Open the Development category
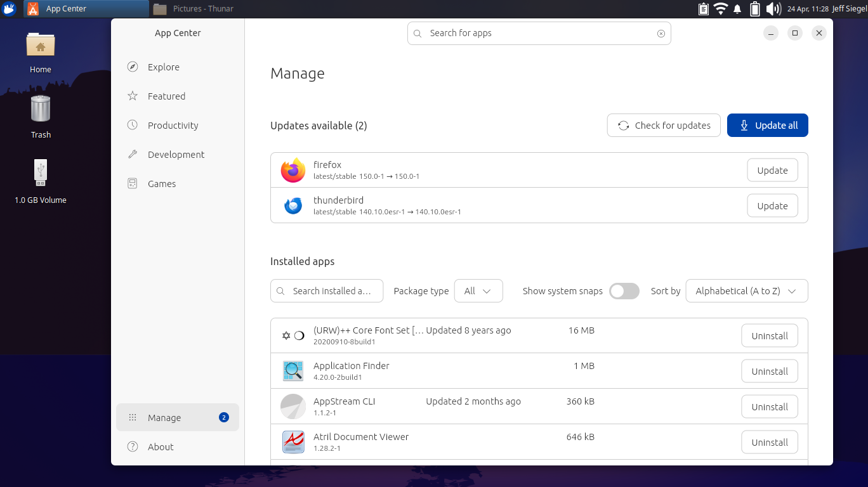This screenshot has width=868, height=487. click(178, 155)
